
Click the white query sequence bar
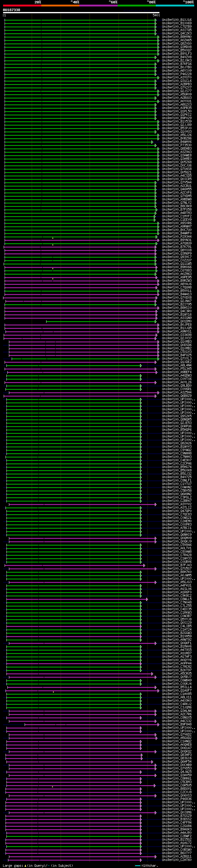[x=81, y=13]
